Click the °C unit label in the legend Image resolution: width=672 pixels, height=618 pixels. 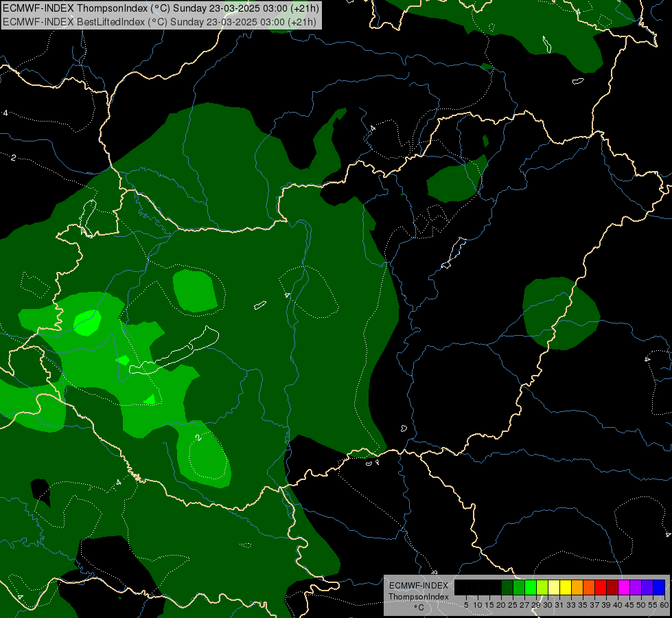419,608
